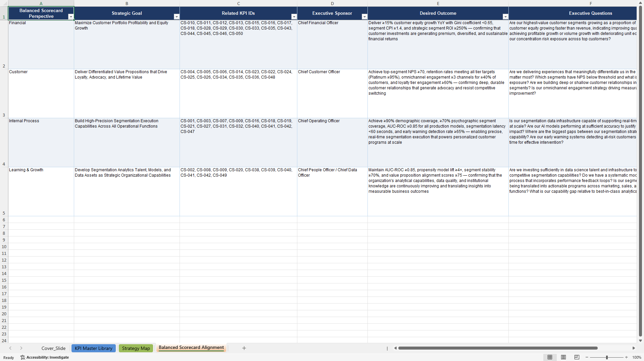Open the Strategy Map sheet tab

[136, 348]
